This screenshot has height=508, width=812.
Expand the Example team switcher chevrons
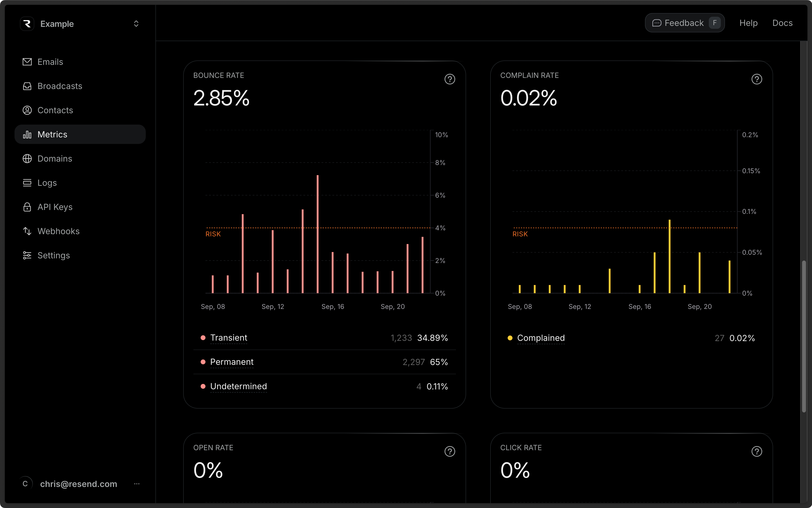tap(136, 23)
